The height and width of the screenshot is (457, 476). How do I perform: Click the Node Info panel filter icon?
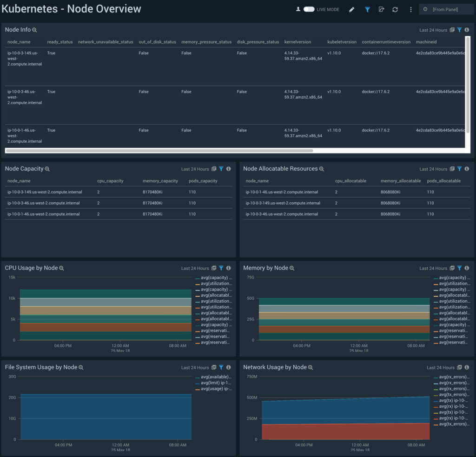pyautogui.click(x=460, y=30)
